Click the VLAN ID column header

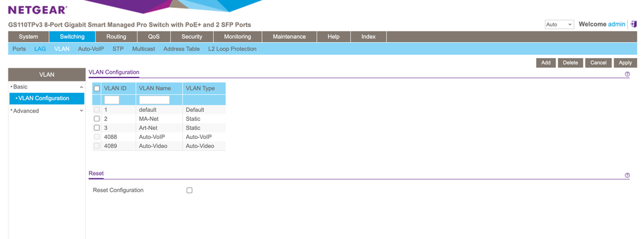point(119,88)
